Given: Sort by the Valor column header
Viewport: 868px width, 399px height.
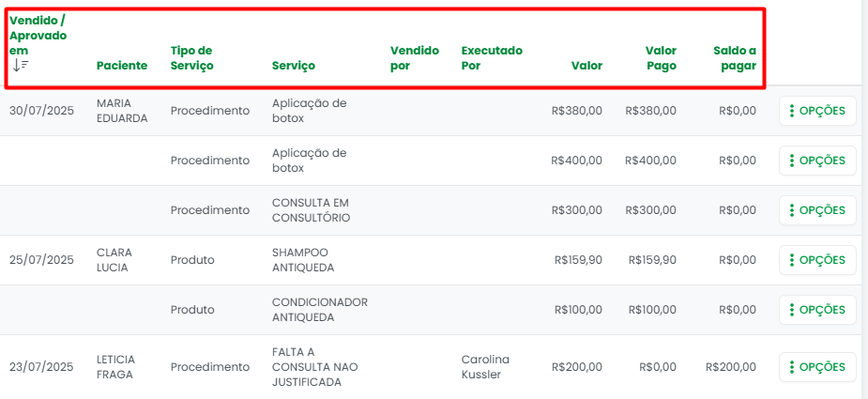Looking at the screenshot, I should [586, 66].
